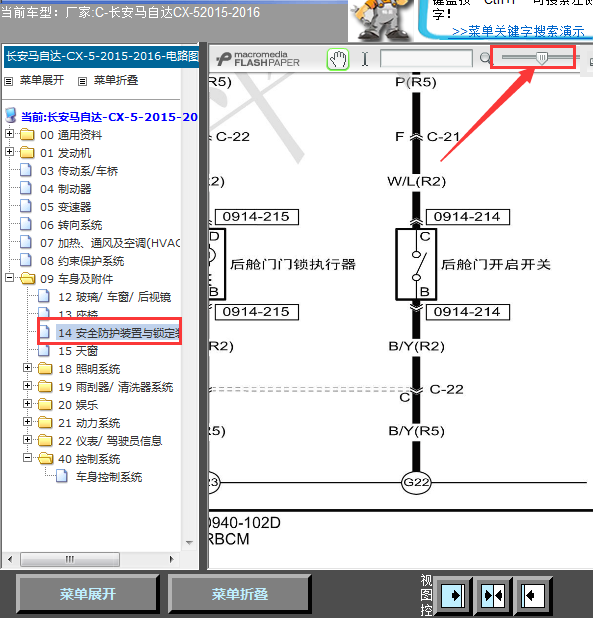
Task: Open 12 玻璃/车窗/后视镜 entry
Action: point(115,297)
